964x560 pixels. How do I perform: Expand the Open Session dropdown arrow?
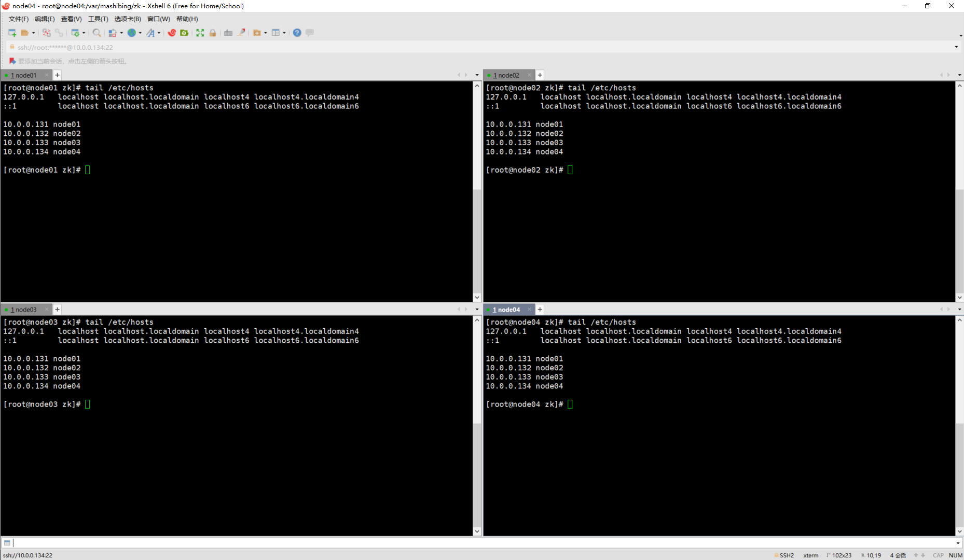[34, 33]
